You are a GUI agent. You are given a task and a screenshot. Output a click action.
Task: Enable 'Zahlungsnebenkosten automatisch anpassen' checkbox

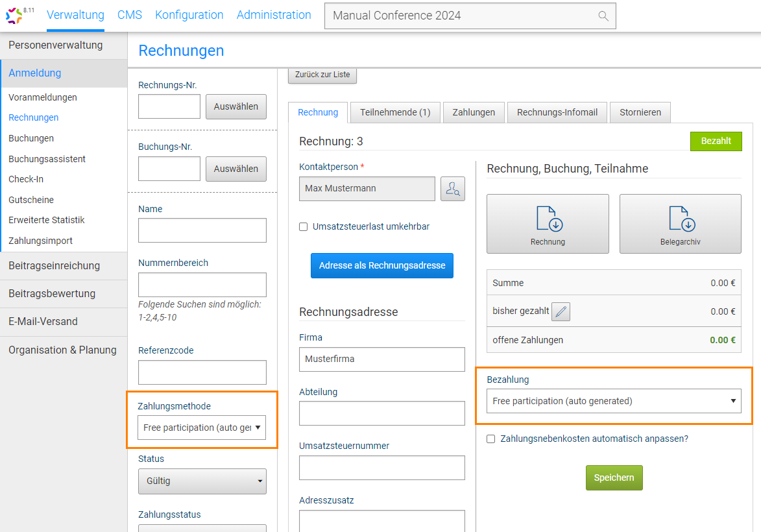click(491, 439)
